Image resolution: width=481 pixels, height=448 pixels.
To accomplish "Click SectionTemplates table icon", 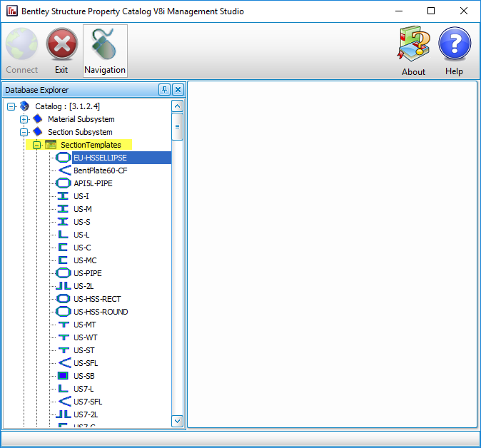I will [x=51, y=144].
